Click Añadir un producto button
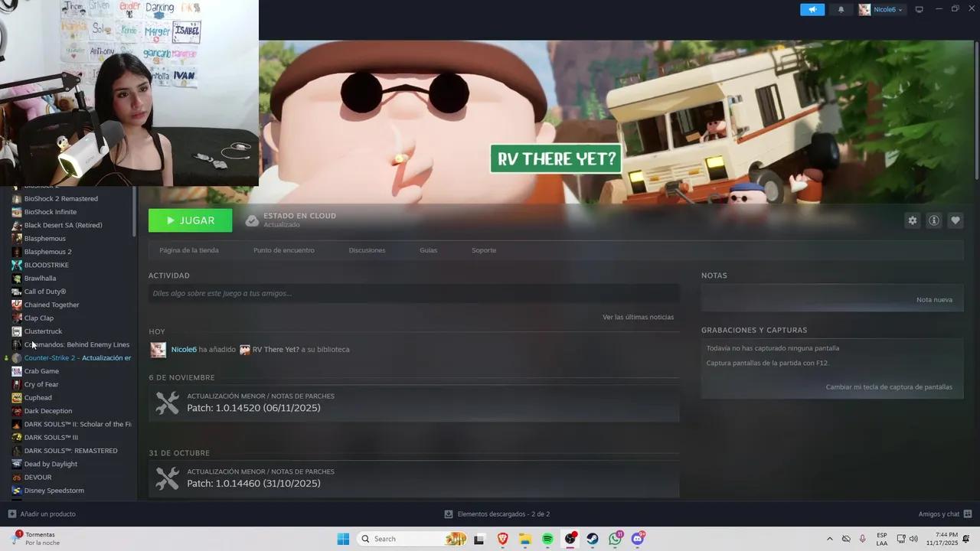The image size is (980, 551). point(42,514)
